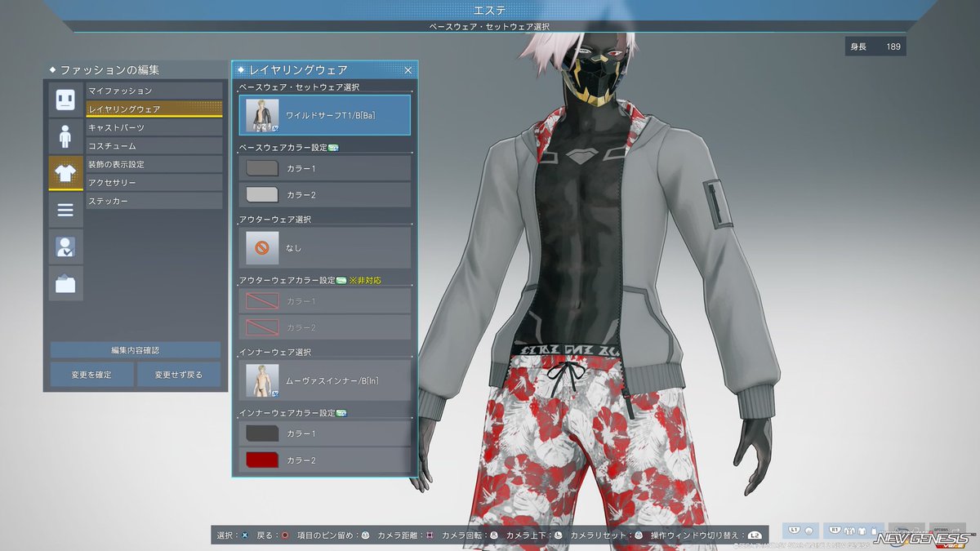Click the エステ title header
Image resolution: width=980 pixels, height=551 pixels.
coord(490,9)
